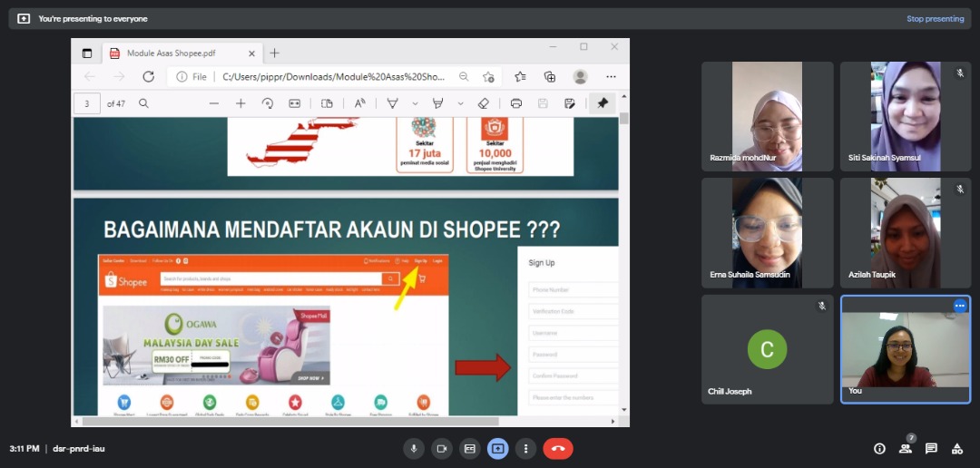Leave the call with red hang-up button
Viewport: 980px width, 468px height.
tap(558, 449)
